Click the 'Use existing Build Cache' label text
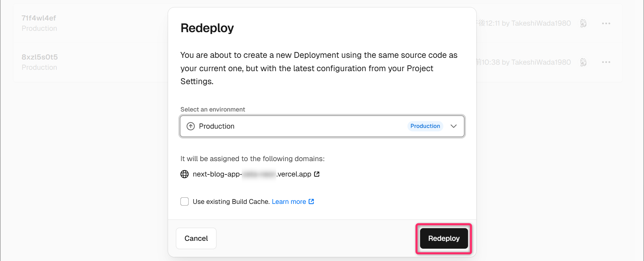 pos(231,201)
